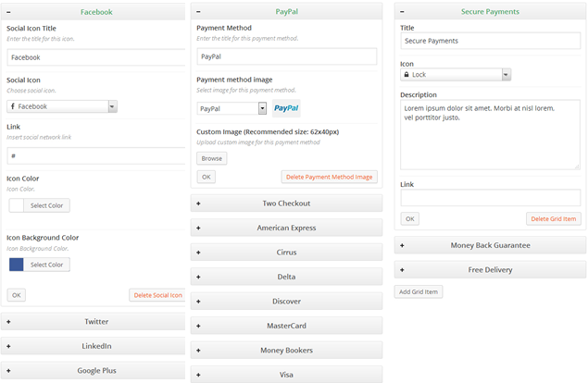
Task: Open the Payment method image PayPal dropdown
Action: click(x=231, y=108)
